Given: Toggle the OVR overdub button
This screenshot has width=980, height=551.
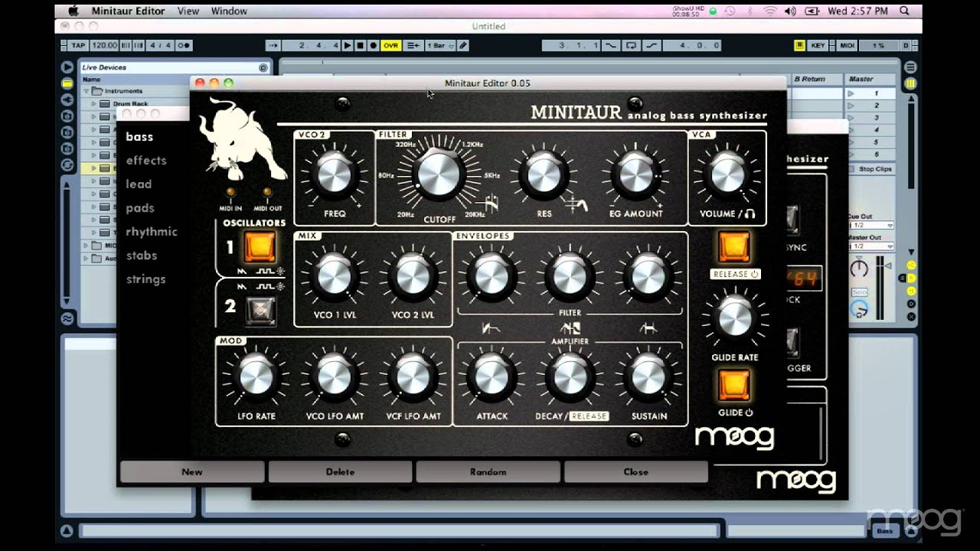Looking at the screenshot, I should (x=391, y=46).
